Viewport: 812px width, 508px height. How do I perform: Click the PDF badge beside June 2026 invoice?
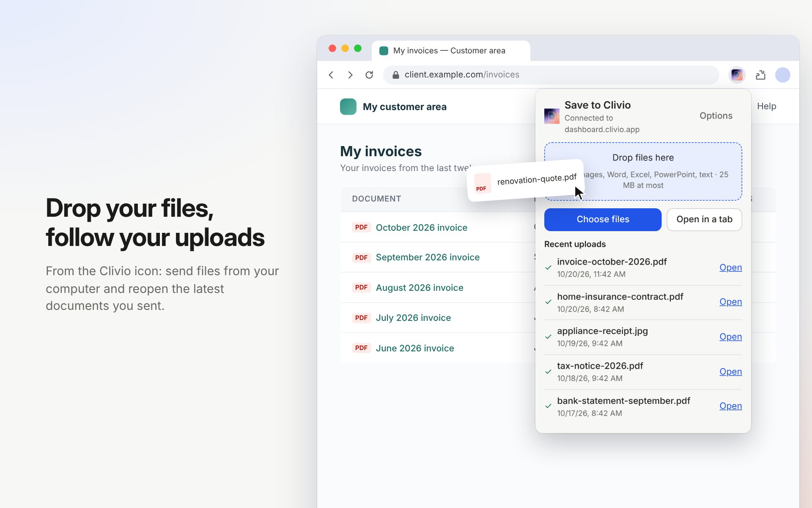pos(361,348)
